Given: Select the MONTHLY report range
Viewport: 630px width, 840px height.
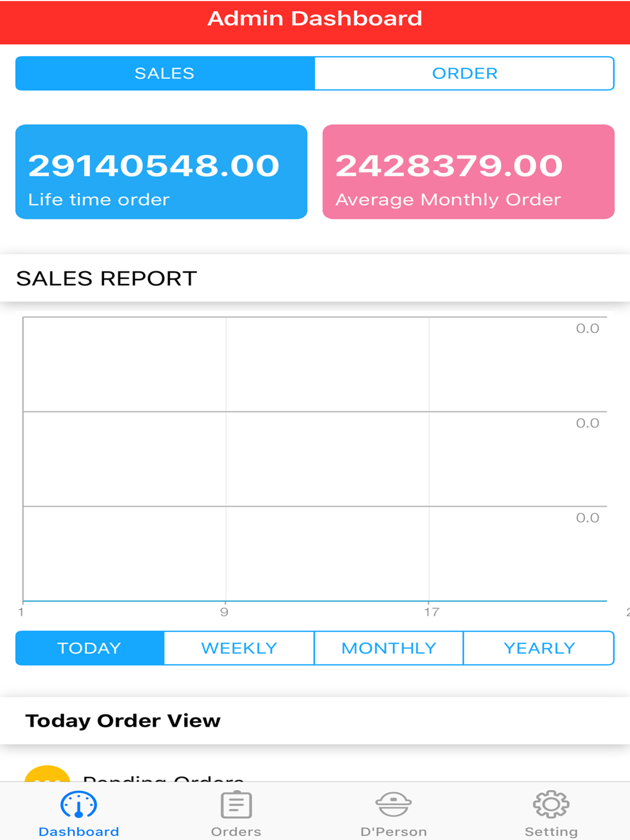Looking at the screenshot, I should click(x=389, y=648).
